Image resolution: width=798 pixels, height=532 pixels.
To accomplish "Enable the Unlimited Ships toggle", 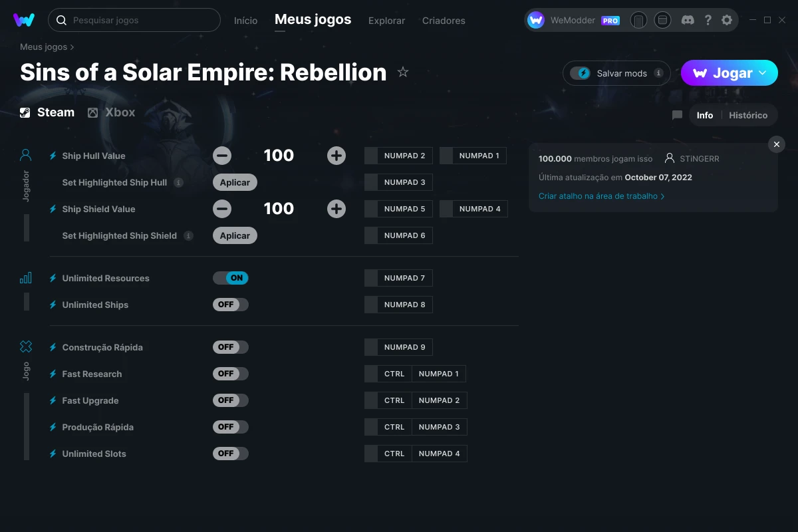I will (231, 305).
